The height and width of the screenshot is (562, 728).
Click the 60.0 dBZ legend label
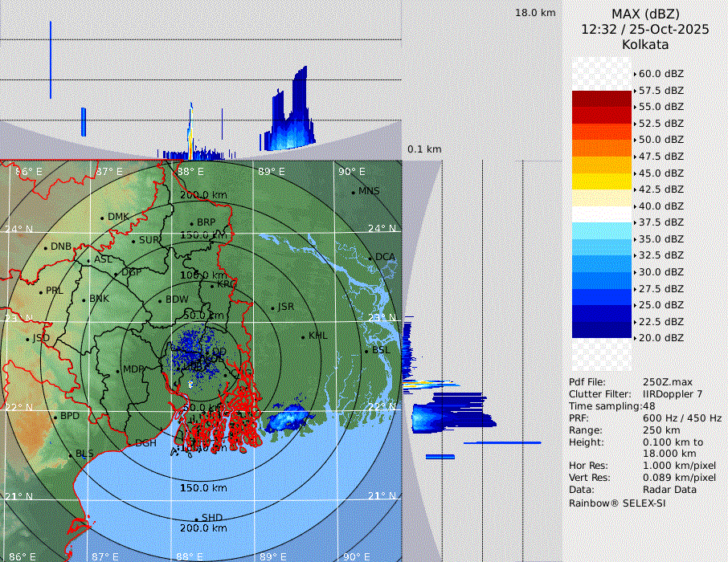tap(661, 73)
